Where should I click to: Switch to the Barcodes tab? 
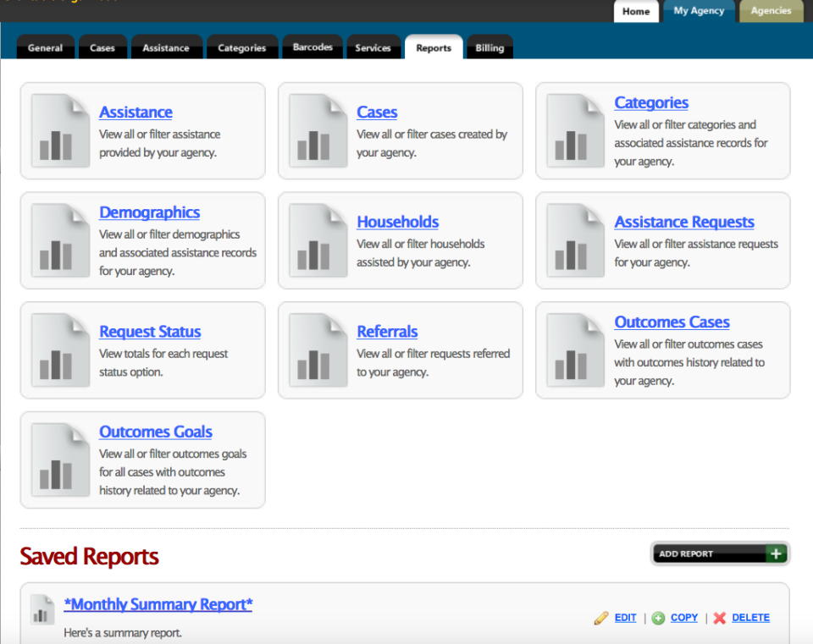[312, 48]
